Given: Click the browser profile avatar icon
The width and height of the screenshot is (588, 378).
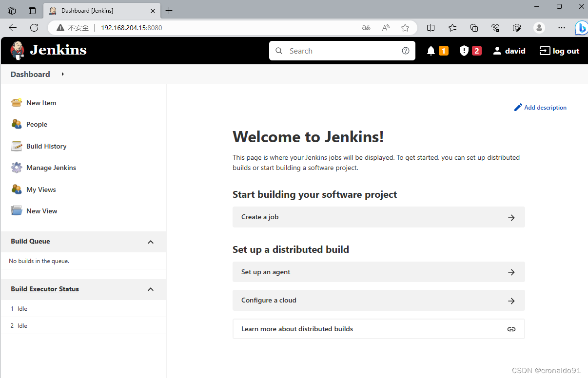Looking at the screenshot, I should 539,28.
